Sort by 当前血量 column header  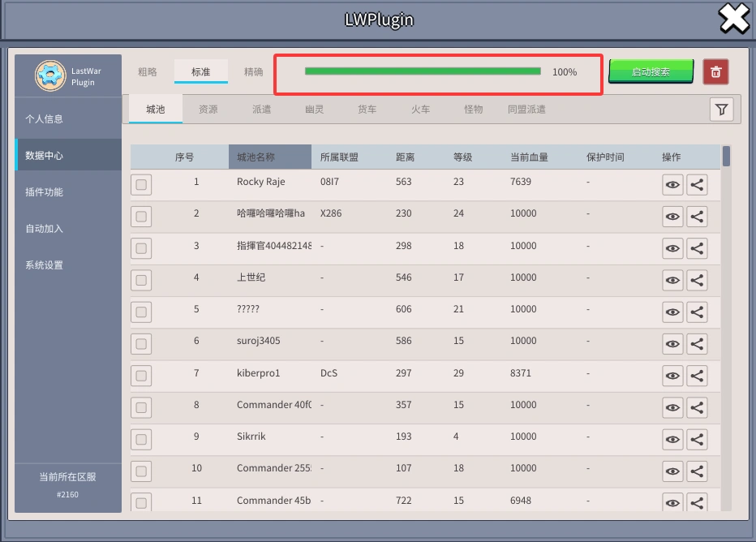(529, 157)
